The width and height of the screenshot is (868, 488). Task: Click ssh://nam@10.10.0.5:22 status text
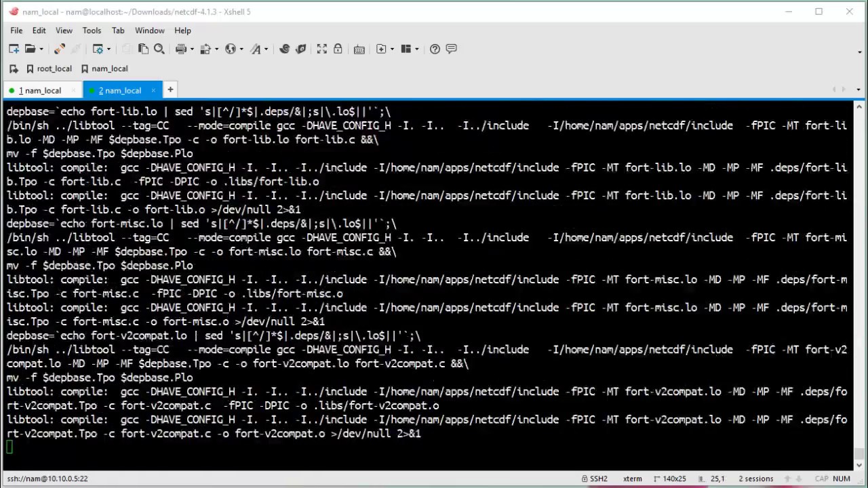coord(47,479)
